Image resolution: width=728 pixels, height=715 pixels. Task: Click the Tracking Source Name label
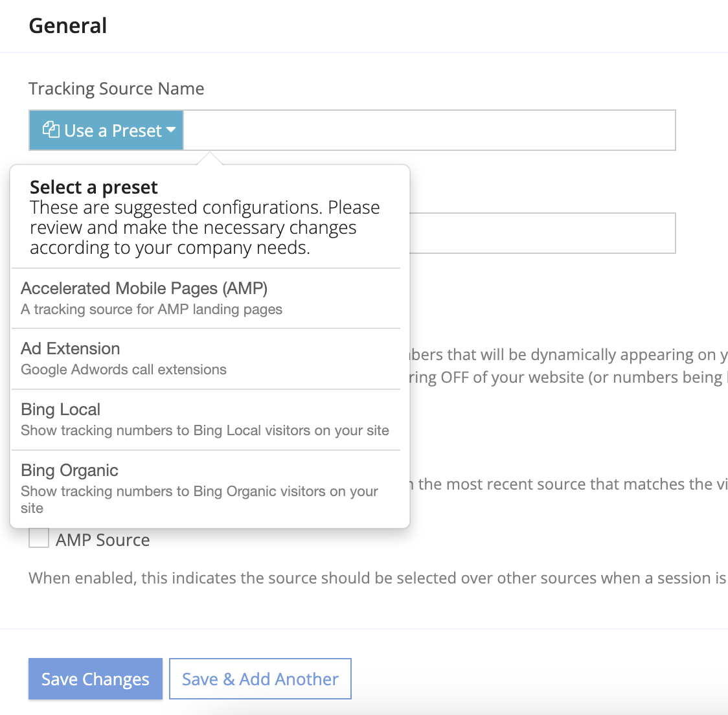click(x=117, y=89)
